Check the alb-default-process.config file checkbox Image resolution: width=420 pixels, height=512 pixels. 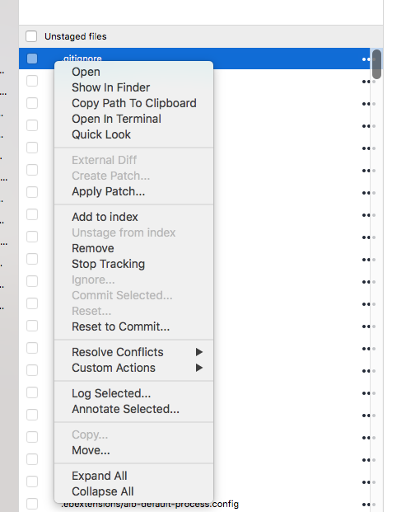pos(32,504)
